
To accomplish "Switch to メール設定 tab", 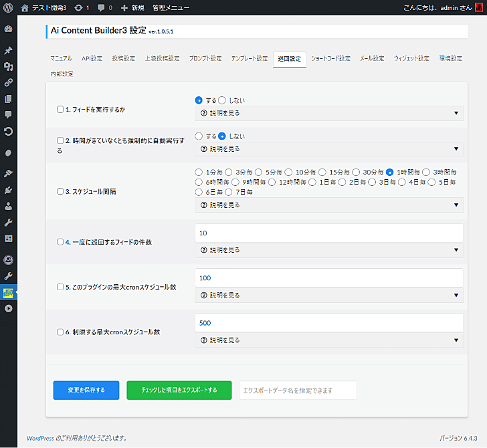I will click(372, 58).
